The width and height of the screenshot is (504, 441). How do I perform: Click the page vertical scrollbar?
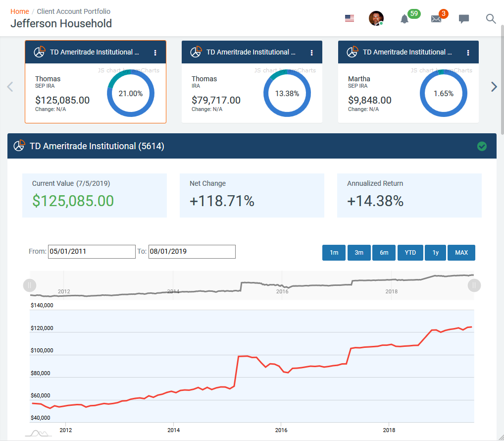pos(502,79)
